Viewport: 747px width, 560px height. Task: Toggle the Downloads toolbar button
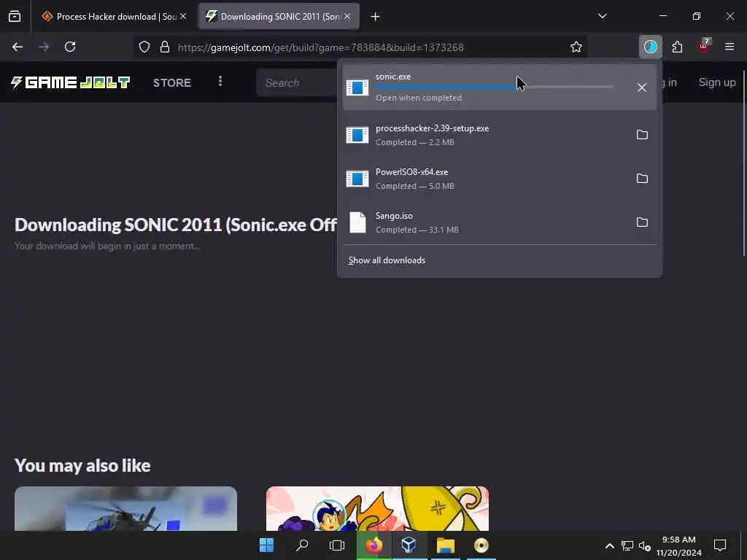pyautogui.click(x=650, y=47)
